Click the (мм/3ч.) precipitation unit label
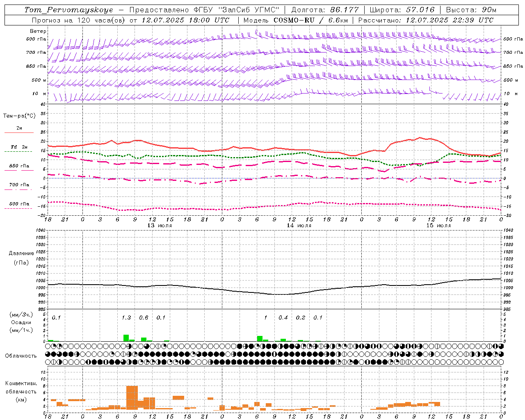Viewport: 525px width, 420px height. coord(21,315)
